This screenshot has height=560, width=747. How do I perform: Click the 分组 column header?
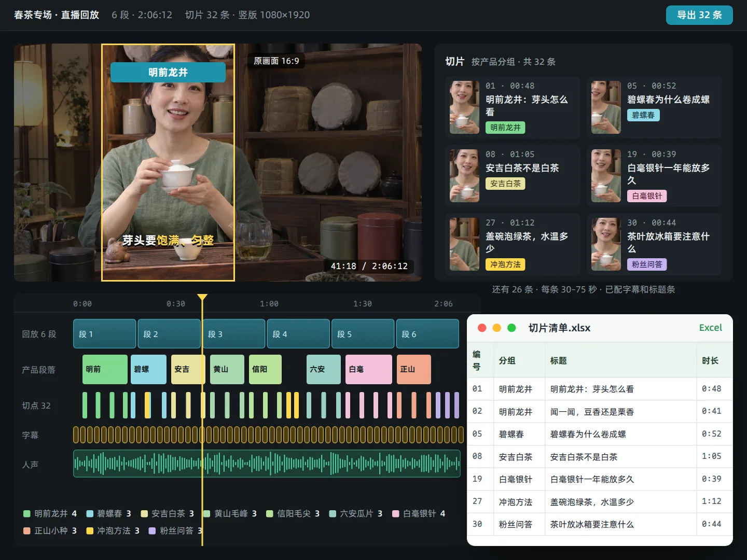coord(519,360)
